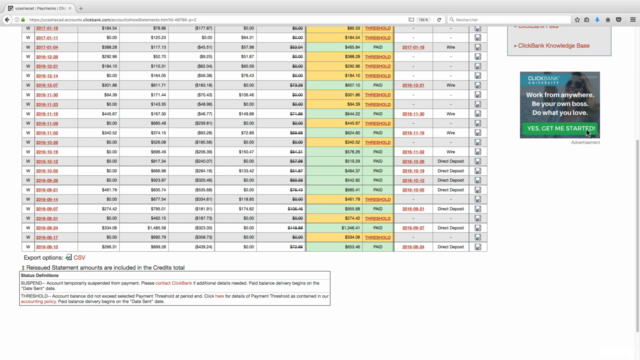Image resolution: width=640 pixels, height=360 pixels.
Task: Click the disk icon in the 2016-09-07 row
Action: tap(478, 209)
